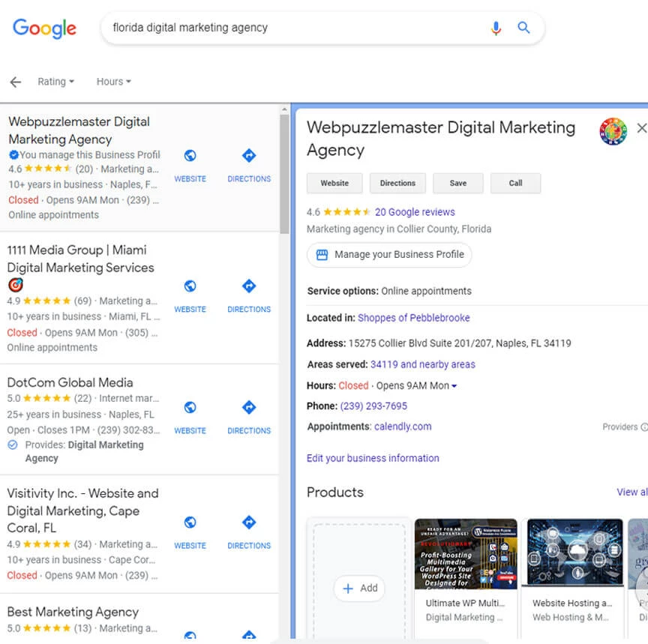Open the Hours filter dropdown
This screenshot has width=648, height=644.
112,82
